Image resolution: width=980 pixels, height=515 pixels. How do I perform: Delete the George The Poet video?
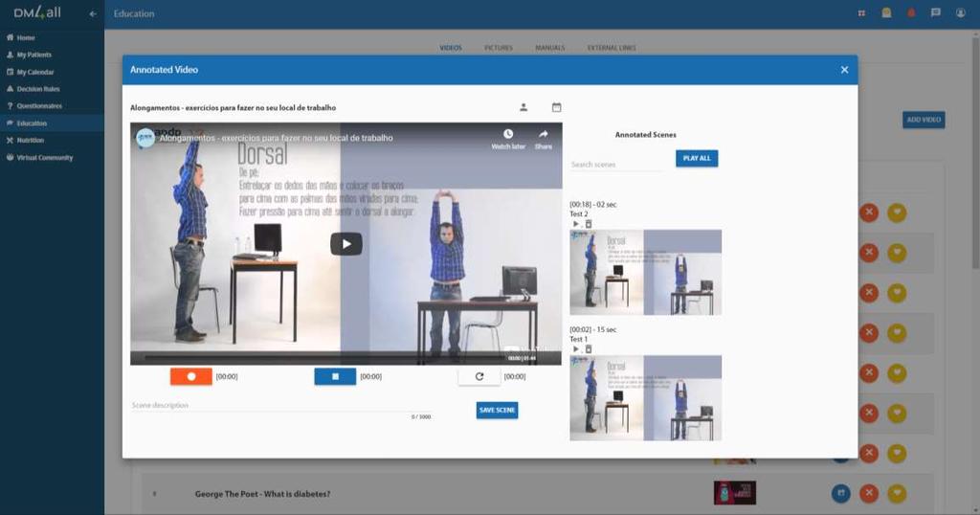869,493
